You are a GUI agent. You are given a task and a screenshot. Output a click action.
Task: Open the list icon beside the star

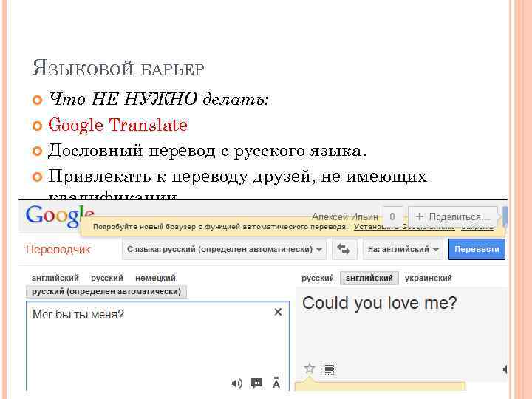329,369
